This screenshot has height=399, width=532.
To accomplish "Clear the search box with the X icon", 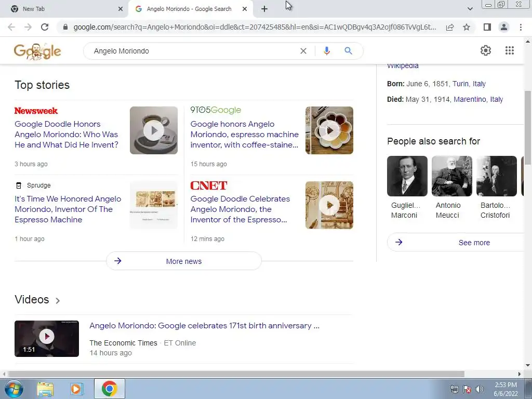I will click(303, 51).
